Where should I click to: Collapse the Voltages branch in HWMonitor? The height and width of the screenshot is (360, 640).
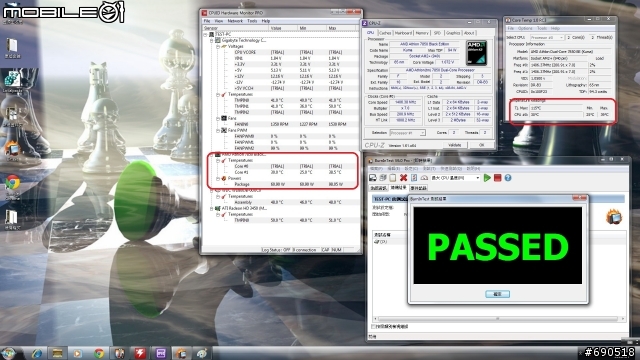[218, 47]
